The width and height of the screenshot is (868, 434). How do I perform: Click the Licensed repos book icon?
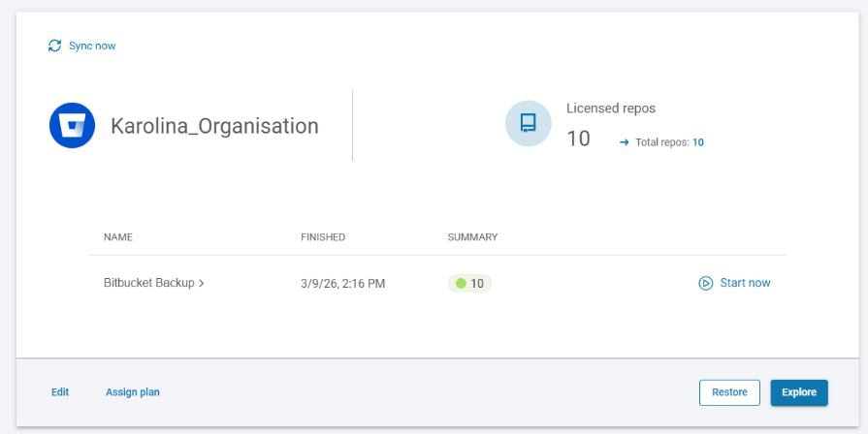pyautogui.click(x=529, y=123)
